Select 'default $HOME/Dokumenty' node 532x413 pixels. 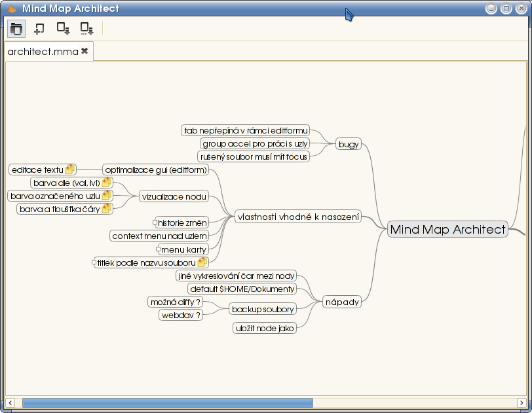click(242, 289)
